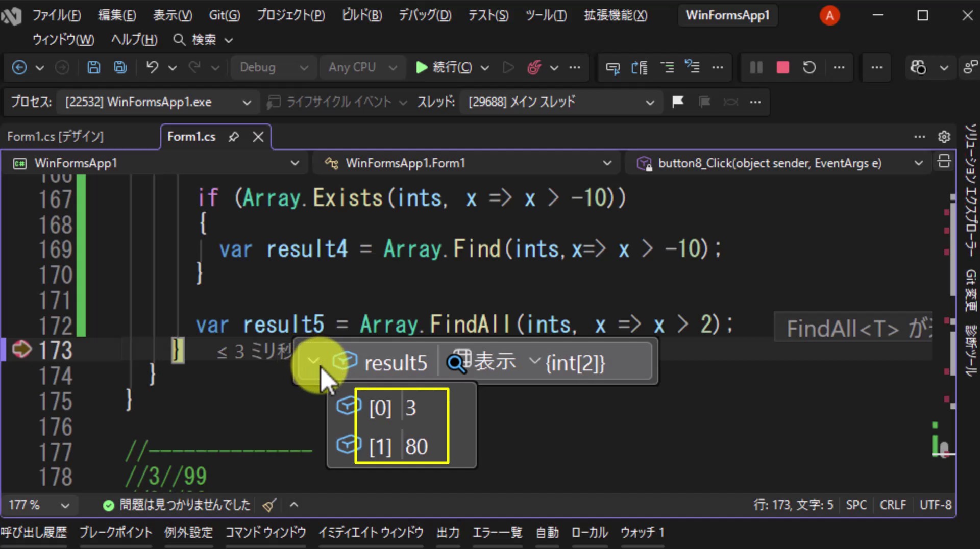Click the breakpoint on line 173
Image resolution: width=980 pixels, height=549 pixels.
point(21,350)
